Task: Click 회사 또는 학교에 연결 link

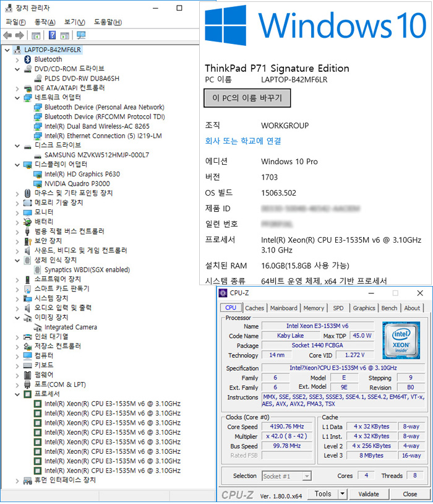Action: tap(243, 141)
